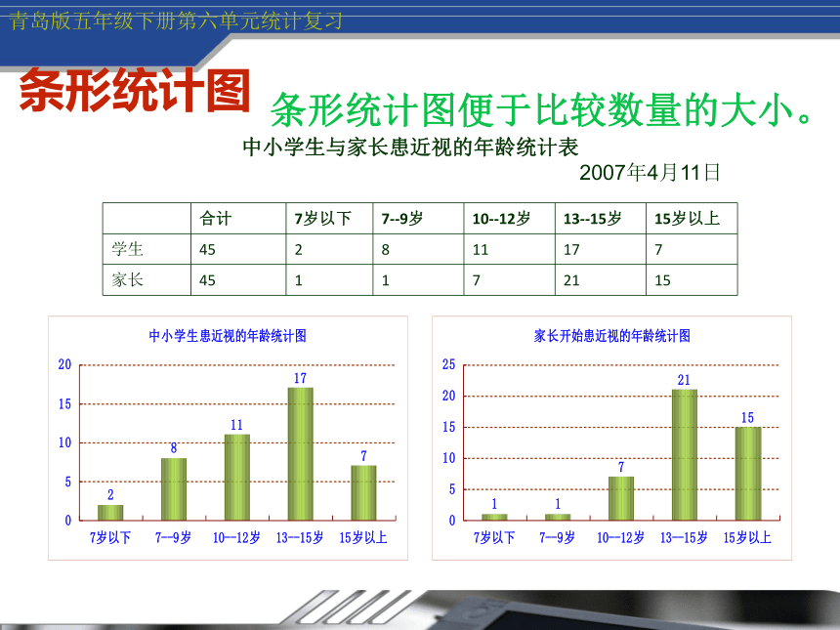Click the date 2007年4月11日
The height and width of the screenshot is (630, 840).
[650, 173]
